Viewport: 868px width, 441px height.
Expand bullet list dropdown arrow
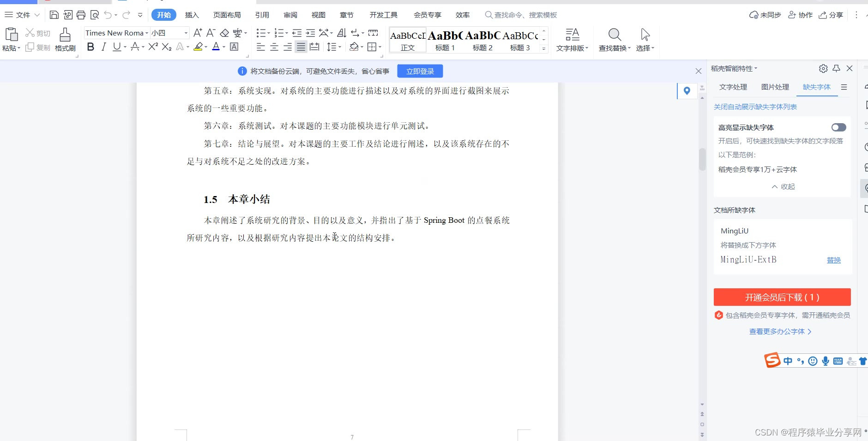[x=268, y=33]
